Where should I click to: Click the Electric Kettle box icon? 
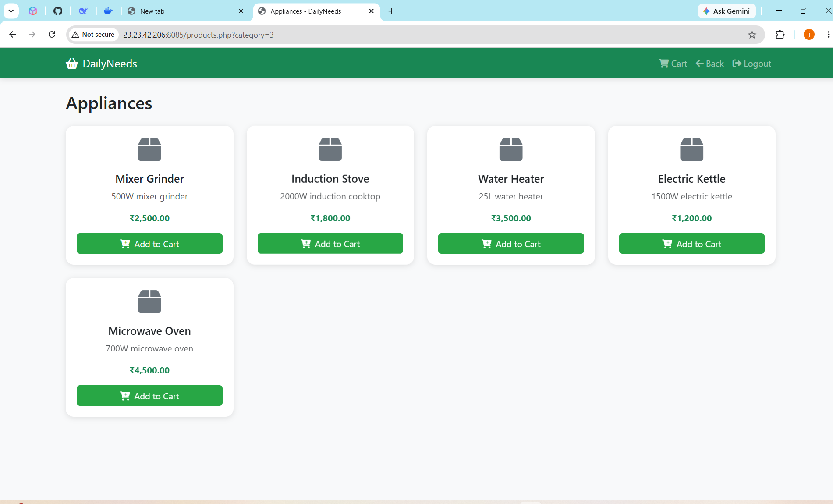coord(692,149)
